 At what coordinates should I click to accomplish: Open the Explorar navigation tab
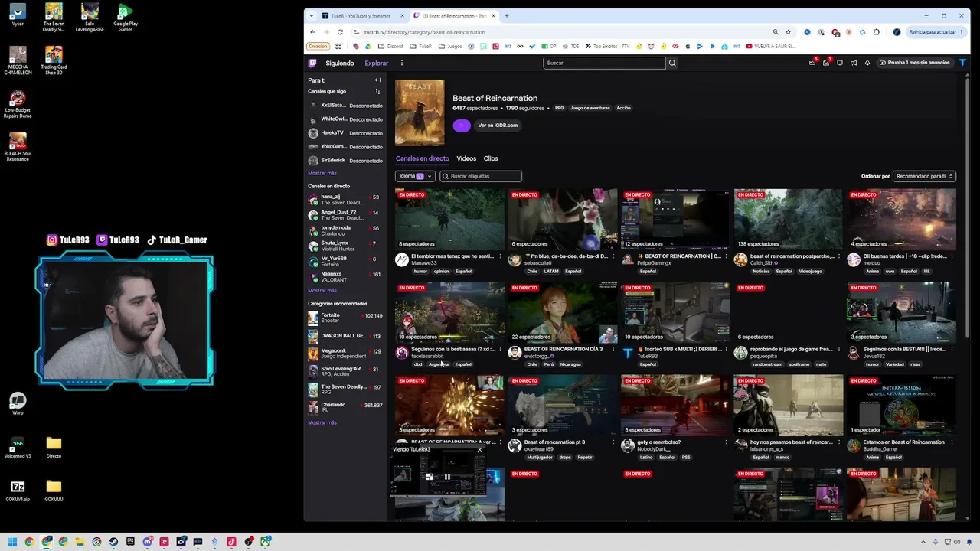pyautogui.click(x=377, y=63)
